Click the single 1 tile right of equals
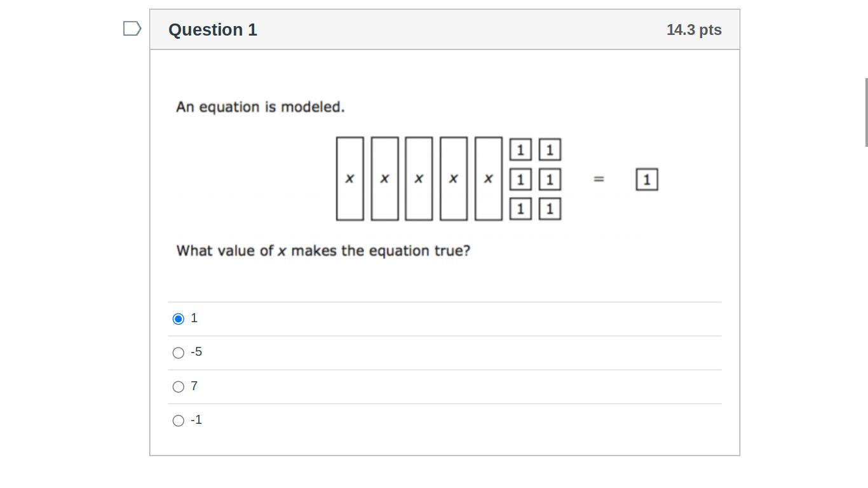The height and width of the screenshot is (488, 868). pyautogui.click(x=646, y=180)
